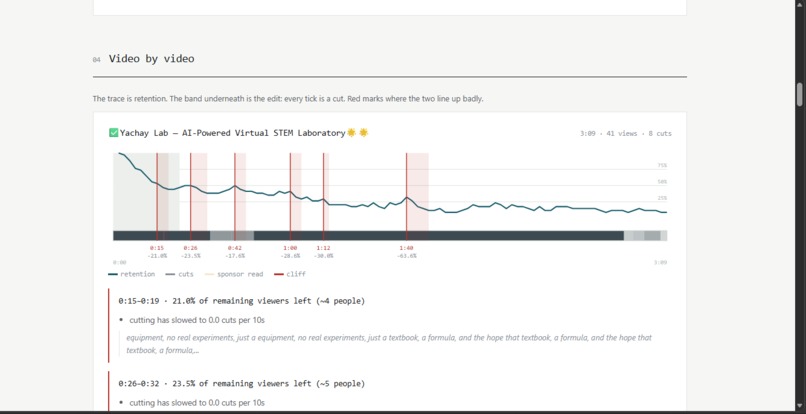Click the 50% axis label on the chart
The width and height of the screenshot is (806, 414).
(x=662, y=182)
